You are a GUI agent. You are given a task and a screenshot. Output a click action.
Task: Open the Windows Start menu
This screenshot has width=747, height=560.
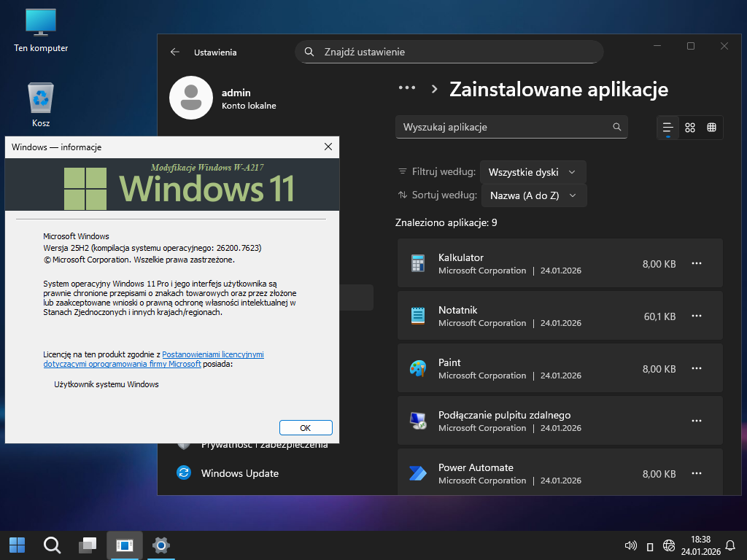pyautogui.click(x=17, y=545)
